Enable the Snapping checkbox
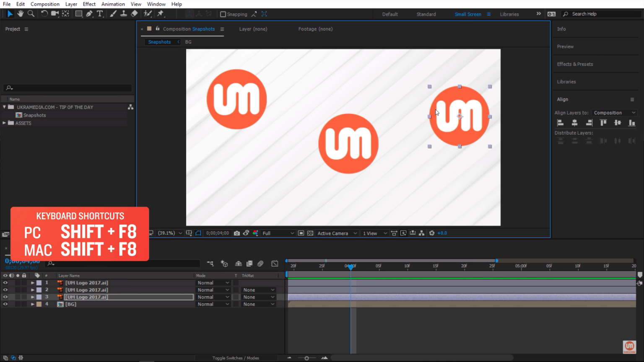Screen dimensions: 644x362 [x=223, y=14]
